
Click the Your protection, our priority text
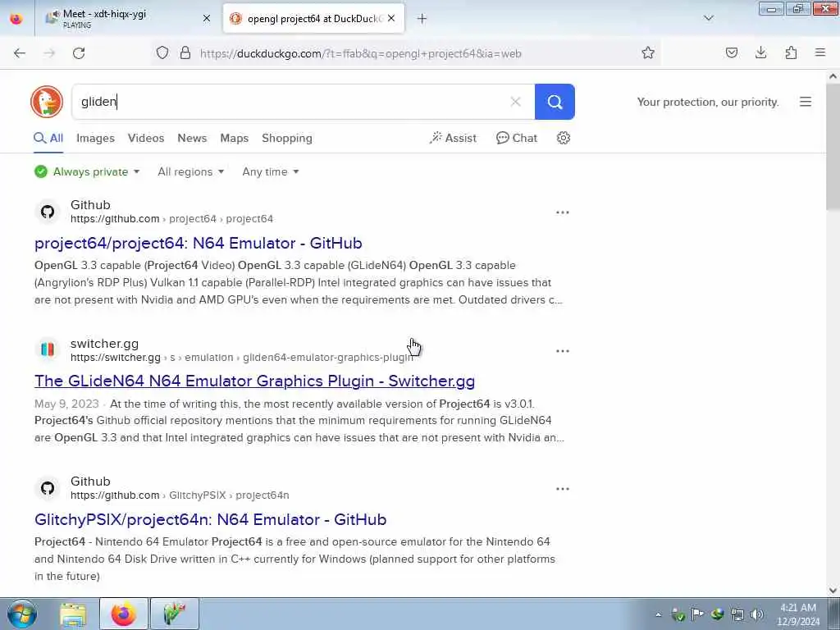click(708, 102)
